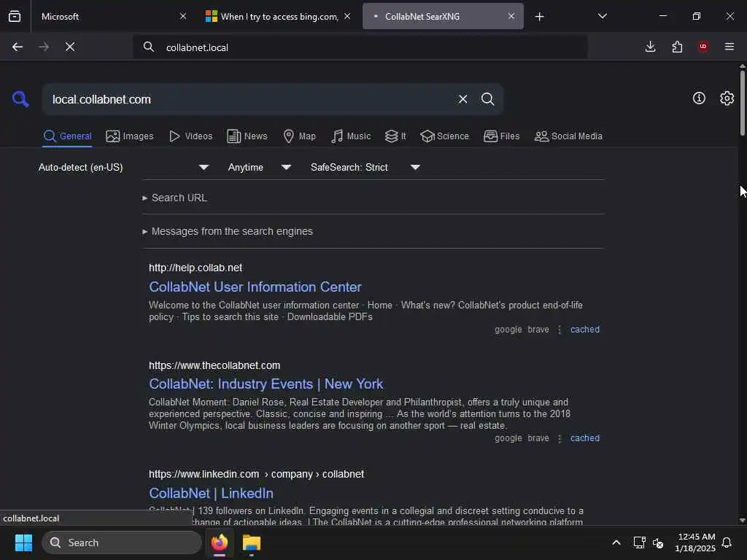Image resolution: width=747 pixels, height=560 pixels.
Task: Select the General search category
Action: 67,136
